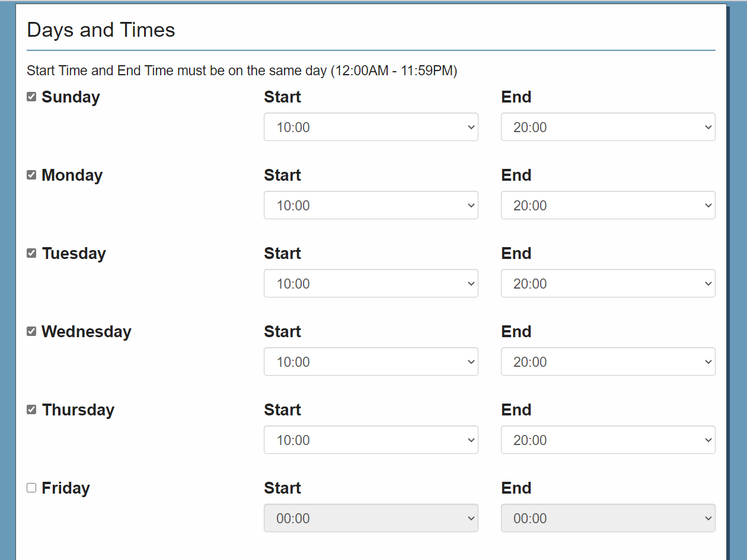Open Thursday Start time dropdown

pos(371,440)
